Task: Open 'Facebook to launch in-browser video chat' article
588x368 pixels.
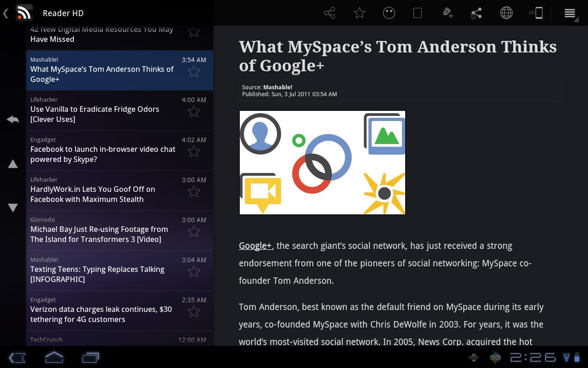Action: pos(119,150)
